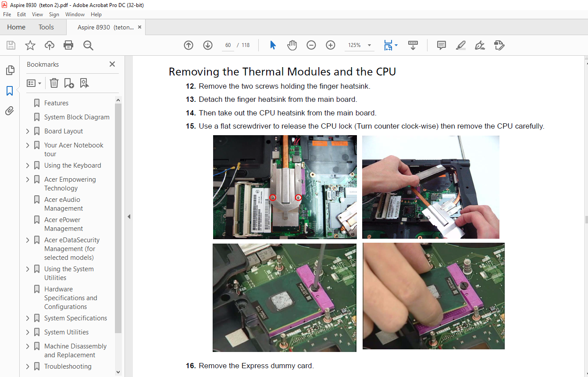Toggle the Bookmarks panel icon
This screenshot has height=377, width=588.
pyautogui.click(x=10, y=91)
